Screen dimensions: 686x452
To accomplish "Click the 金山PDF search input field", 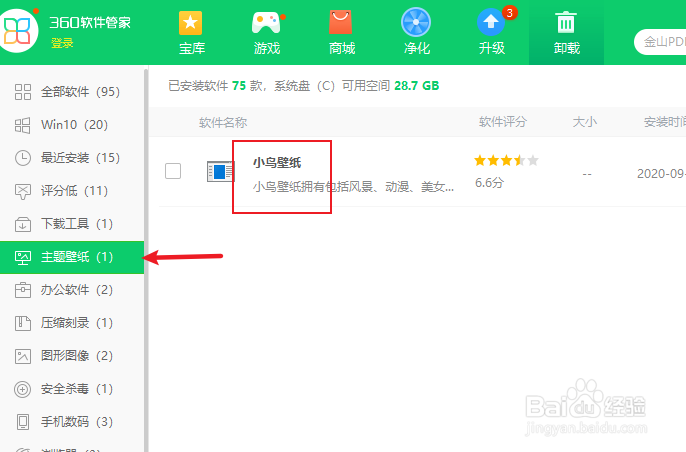I will [660, 42].
